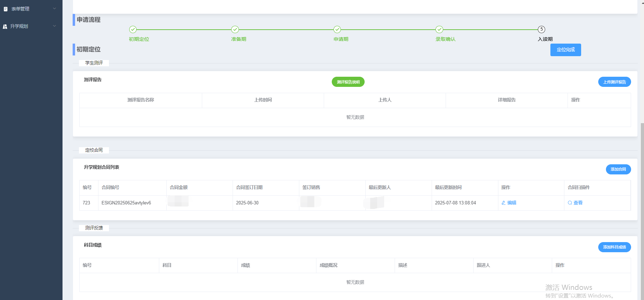The height and width of the screenshot is (300, 644).
Task: Click the 录取确认 step checkmark icon
Action: [439, 29]
